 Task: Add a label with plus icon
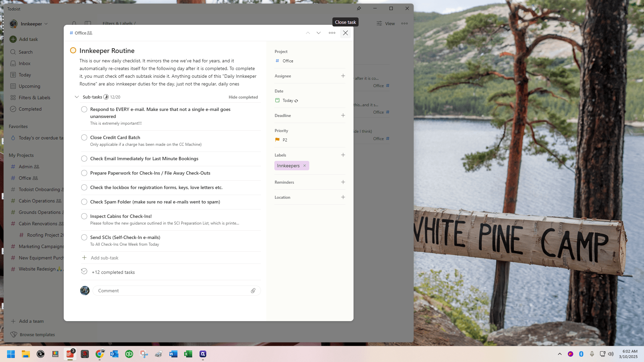(x=343, y=155)
